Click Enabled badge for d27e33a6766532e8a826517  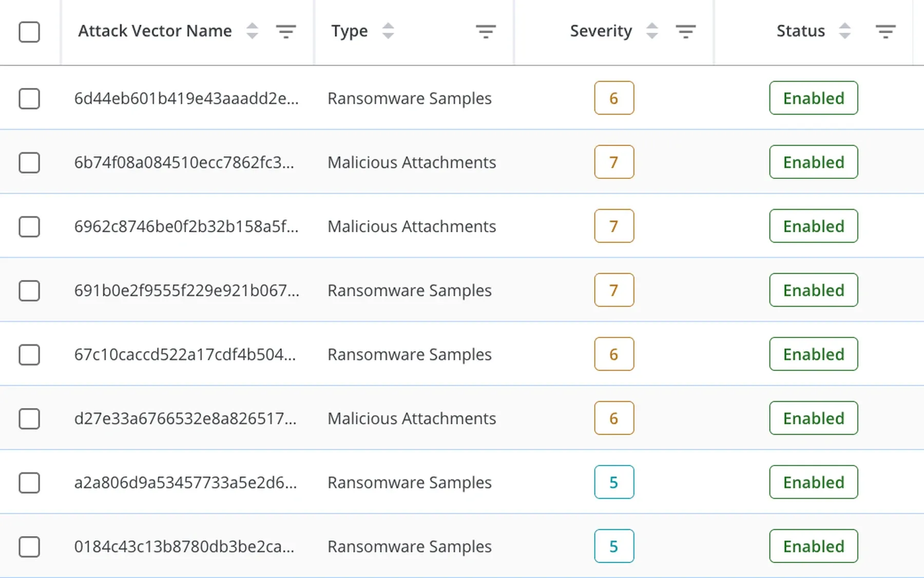click(x=814, y=418)
